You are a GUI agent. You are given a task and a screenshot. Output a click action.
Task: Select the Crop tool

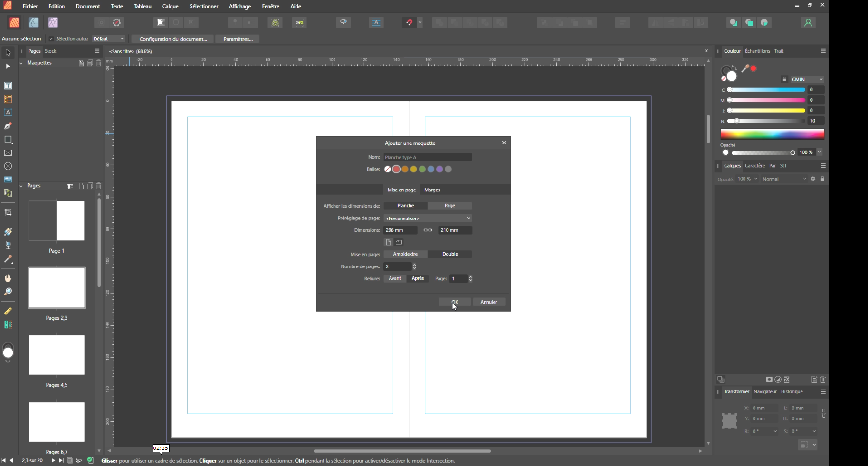click(8, 213)
